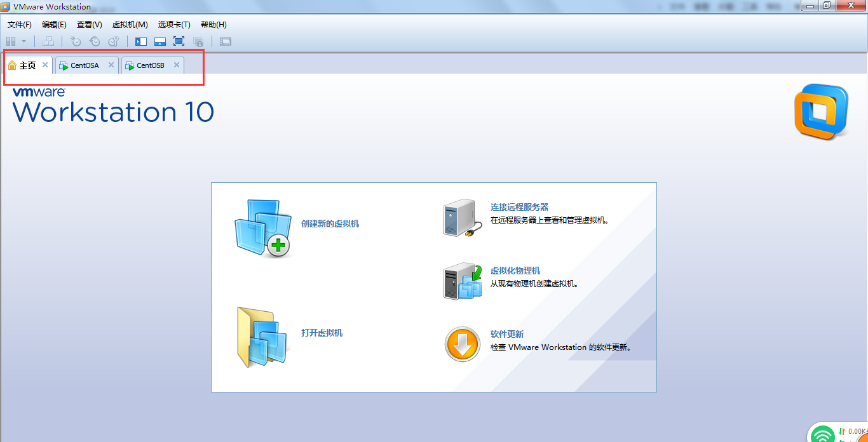
Task: Click the orange software update download icon
Action: (463, 344)
